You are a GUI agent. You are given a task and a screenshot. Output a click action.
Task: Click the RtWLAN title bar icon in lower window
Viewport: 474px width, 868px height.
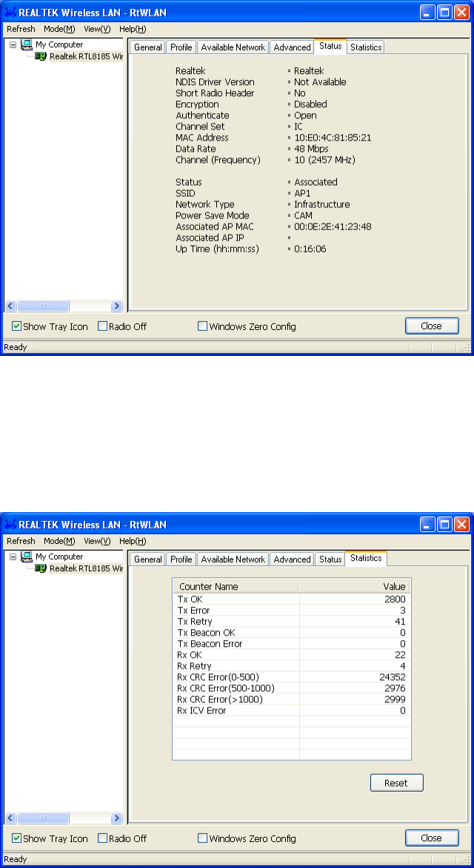tap(10, 525)
